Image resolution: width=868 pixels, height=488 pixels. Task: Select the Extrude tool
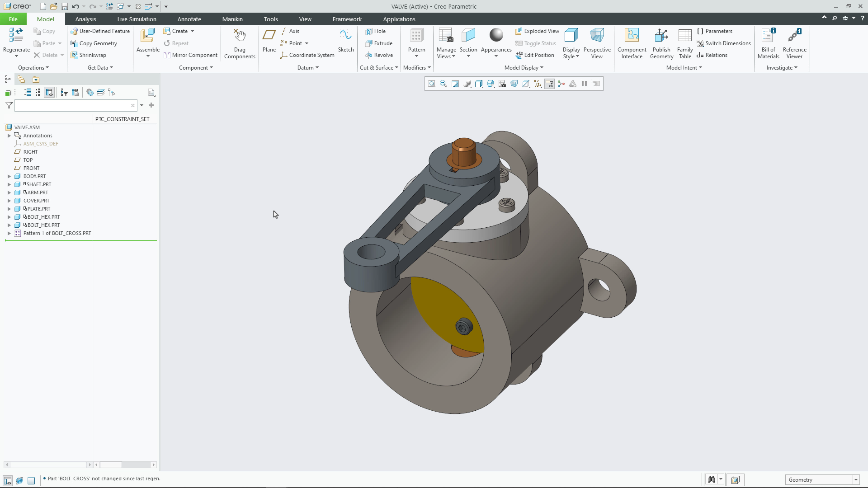point(379,43)
